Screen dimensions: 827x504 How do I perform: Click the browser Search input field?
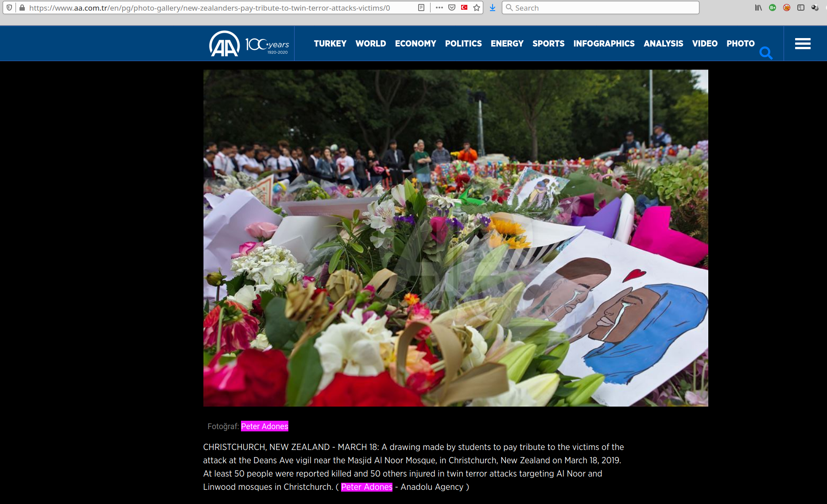600,8
